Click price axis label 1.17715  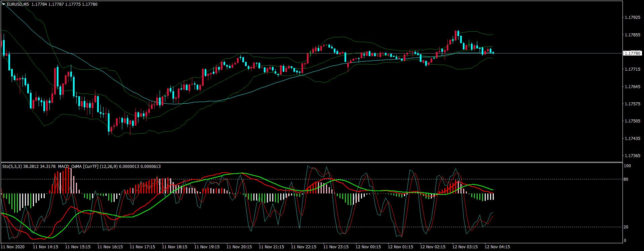point(632,69)
